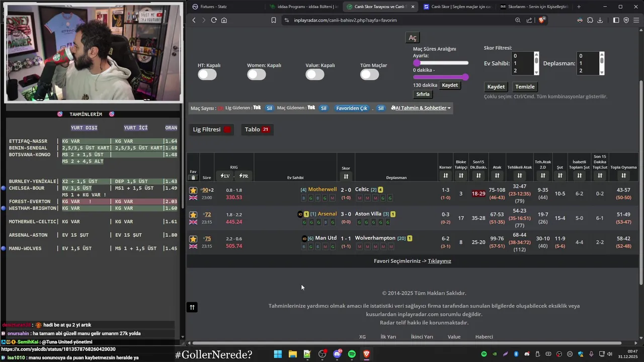Expand the Tablo 21 panel
644x362 pixels.
(257, 130)
